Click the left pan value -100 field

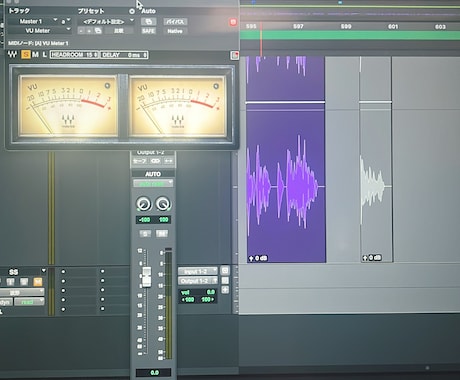pyautogui.click(x=144, y=220)
